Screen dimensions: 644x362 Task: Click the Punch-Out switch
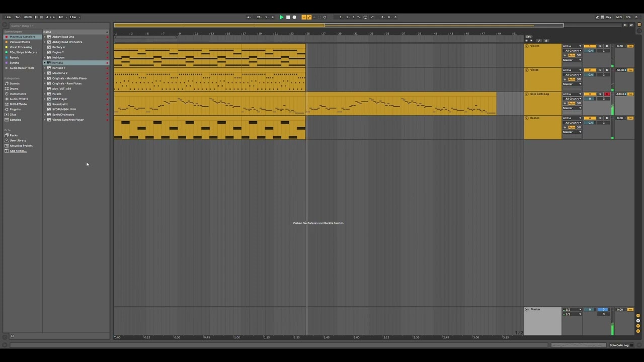[x=372, y=17]
